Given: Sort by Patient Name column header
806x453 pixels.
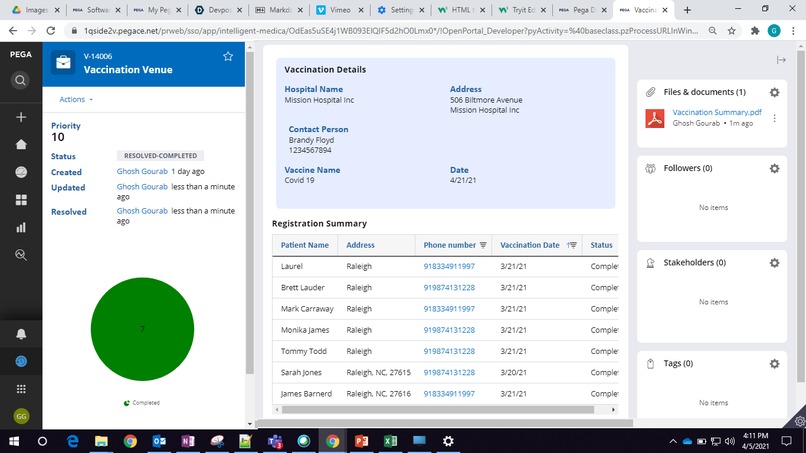Looking at the screenshot, I should coord(304,245).
